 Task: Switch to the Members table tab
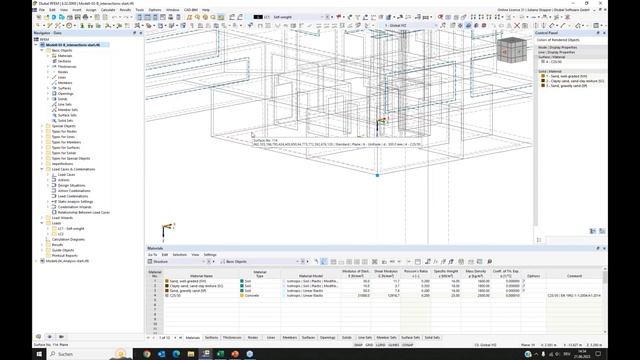[290, 338]
